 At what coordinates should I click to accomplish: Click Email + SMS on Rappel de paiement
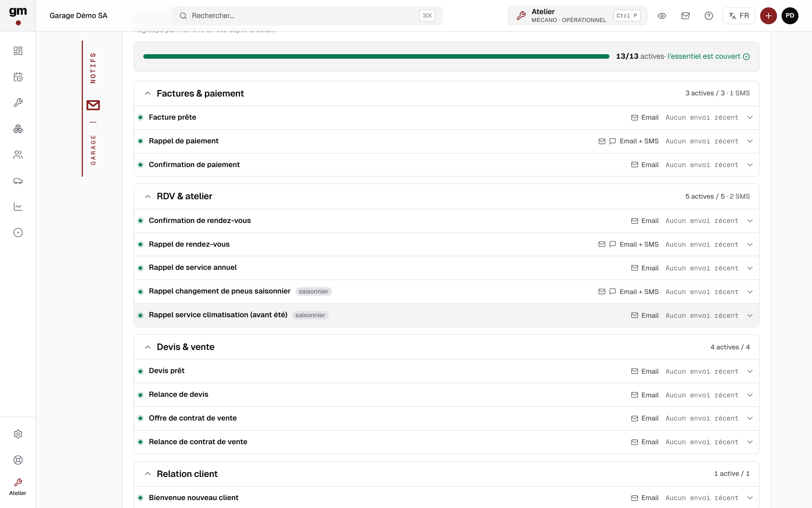click(x=639, y=141)
